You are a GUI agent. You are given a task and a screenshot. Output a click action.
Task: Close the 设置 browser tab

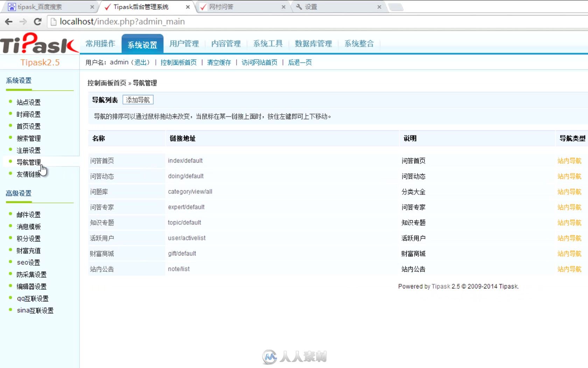[379, 7]
